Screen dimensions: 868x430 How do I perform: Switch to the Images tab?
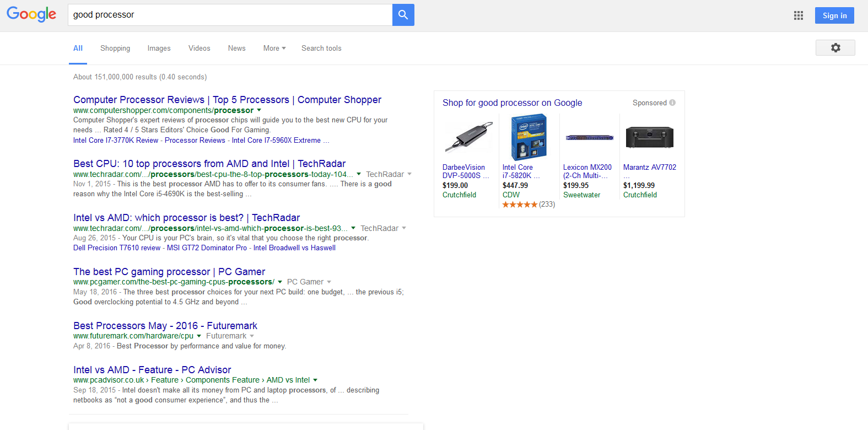(159, 48)
